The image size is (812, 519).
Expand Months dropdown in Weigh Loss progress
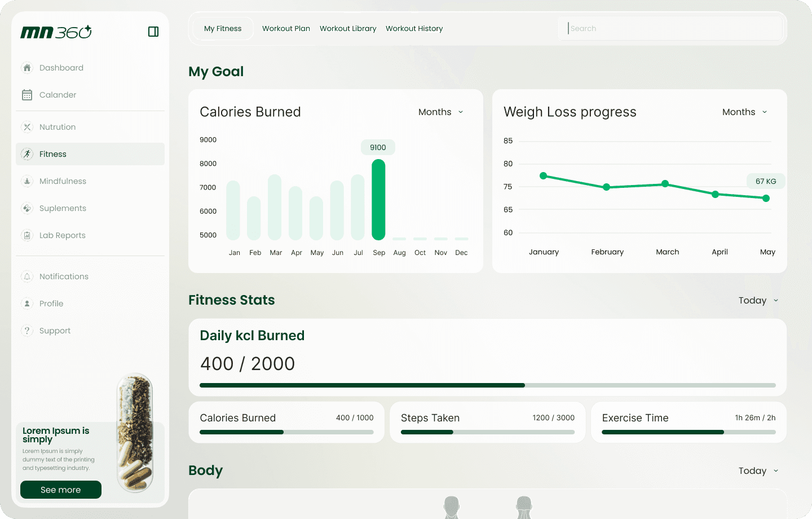745,112
